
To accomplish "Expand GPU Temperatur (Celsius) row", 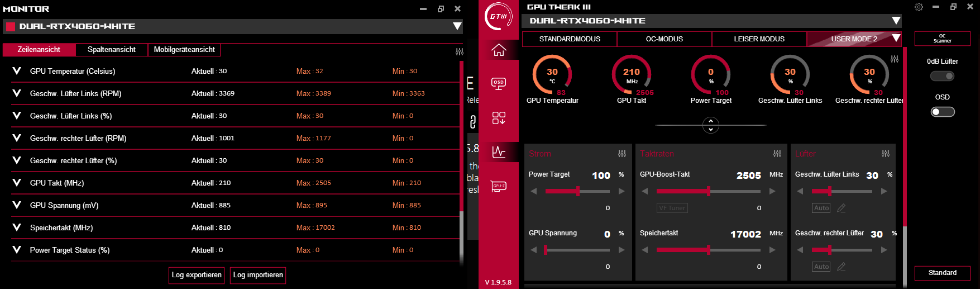I will pyautogui.click(x=17, y=71).
